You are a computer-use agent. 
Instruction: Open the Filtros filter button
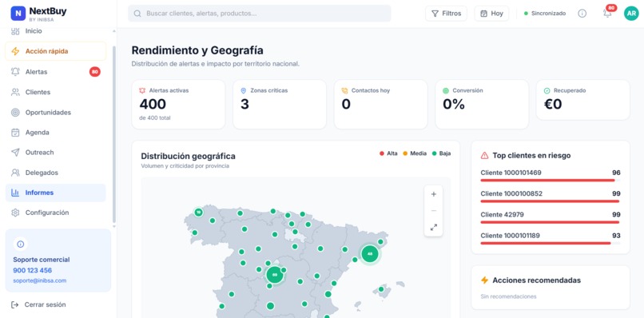click(446, 14)
